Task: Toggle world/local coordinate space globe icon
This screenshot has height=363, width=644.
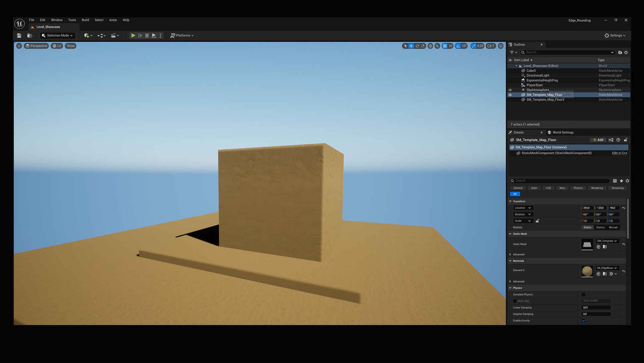Action: coord(430,46)
